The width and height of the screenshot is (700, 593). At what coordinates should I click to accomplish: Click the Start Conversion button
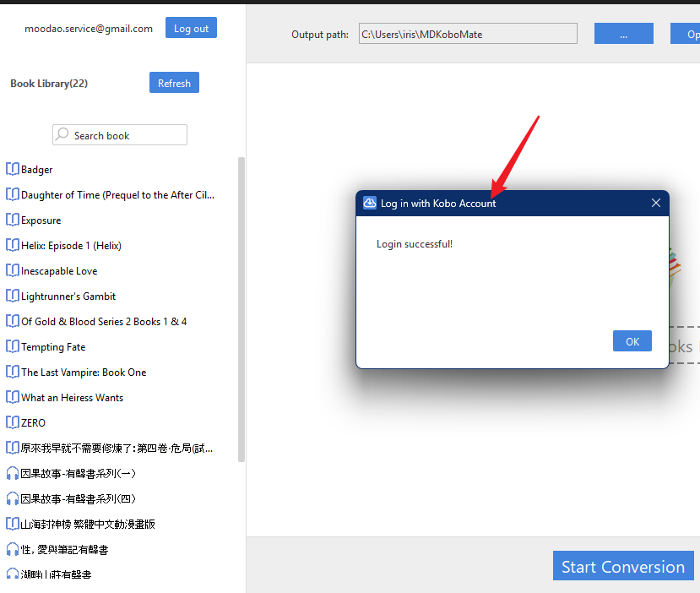point(623,566)
